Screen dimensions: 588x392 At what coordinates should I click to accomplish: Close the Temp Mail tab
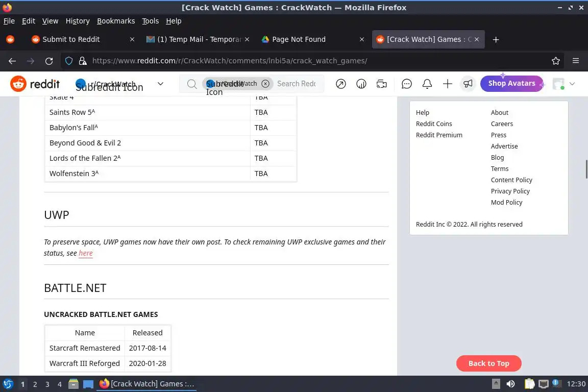[247, 39]
